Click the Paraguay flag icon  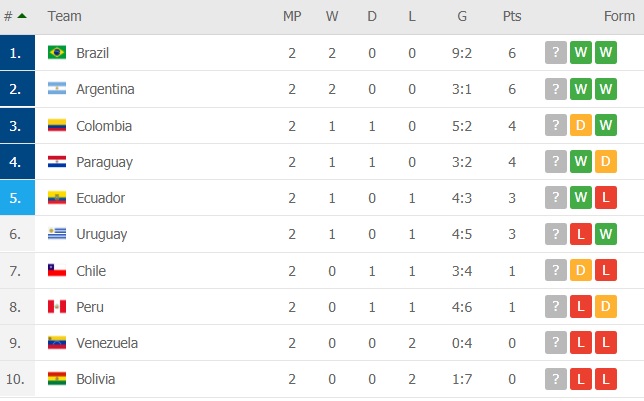pos(57,162)
